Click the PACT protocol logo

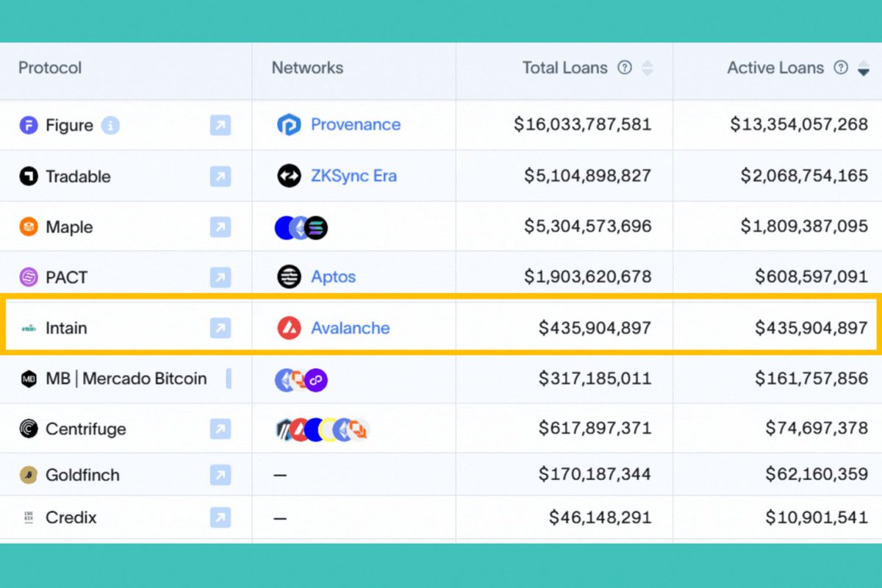(x=29, y=277)
